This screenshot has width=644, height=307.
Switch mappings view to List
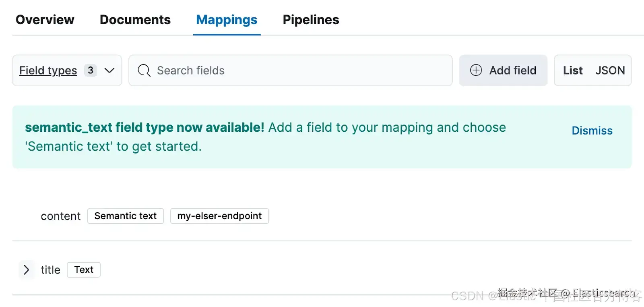(573, 71)
